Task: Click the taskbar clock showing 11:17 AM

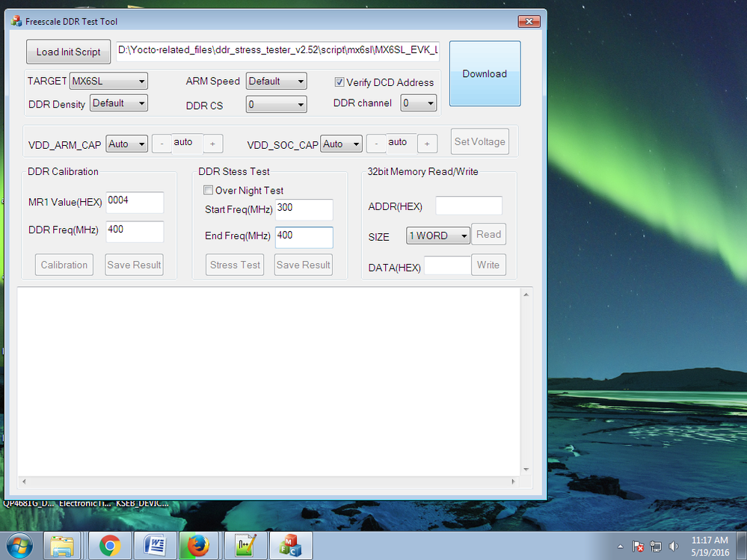Action: (x=710, y=547)
